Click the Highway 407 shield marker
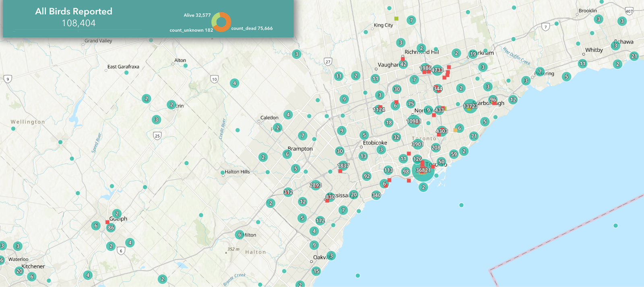The width and height of the screenshot is (644, 287). click(x=629, y=11)
